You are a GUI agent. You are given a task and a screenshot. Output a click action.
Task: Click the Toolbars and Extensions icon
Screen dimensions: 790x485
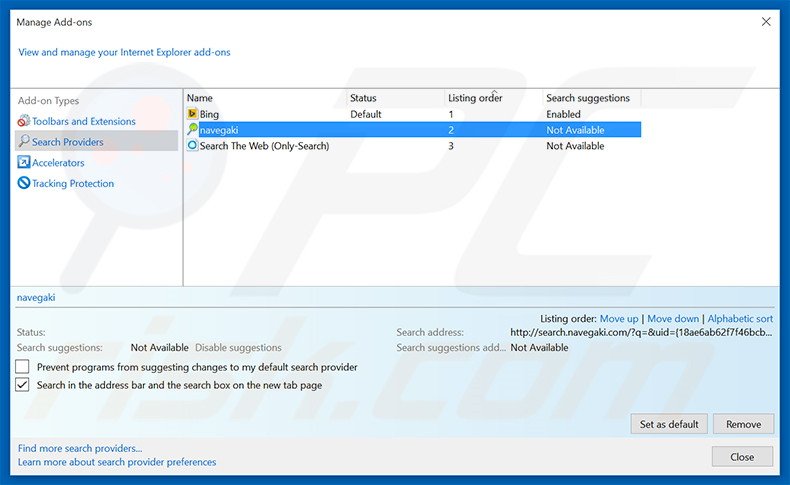tap(24, 121)
